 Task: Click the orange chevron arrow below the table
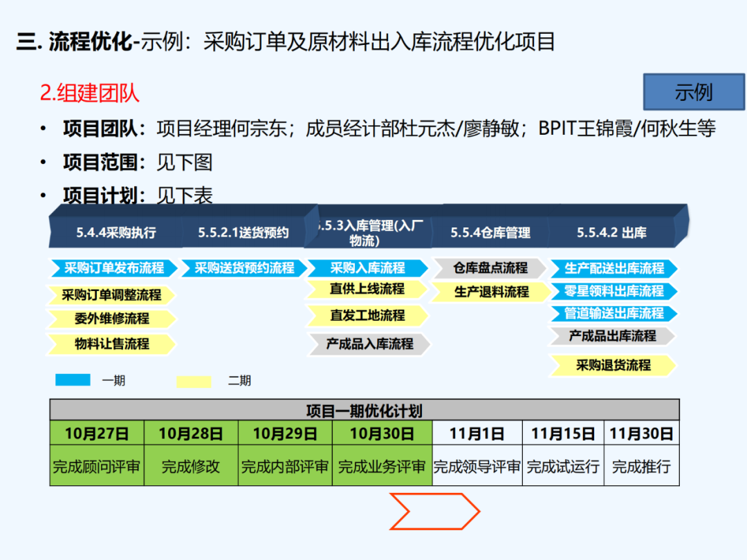434,512
